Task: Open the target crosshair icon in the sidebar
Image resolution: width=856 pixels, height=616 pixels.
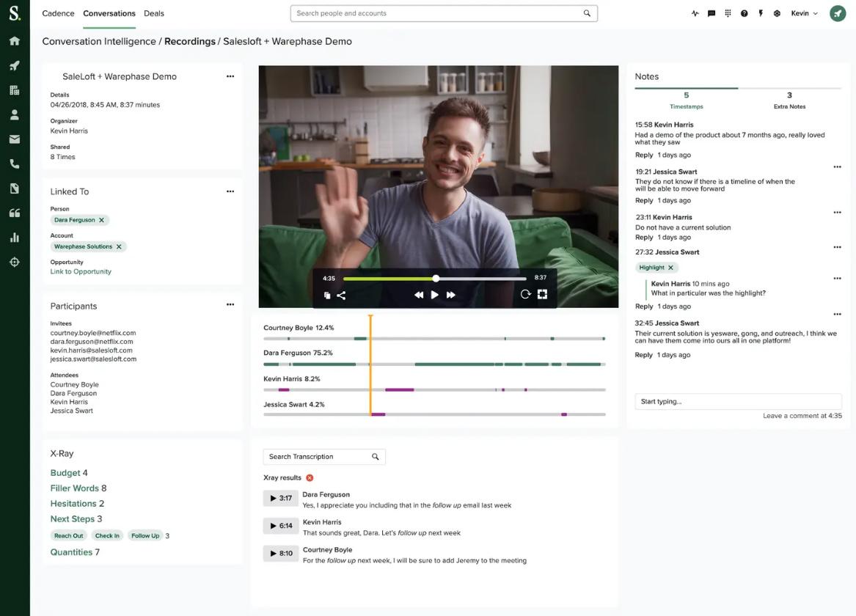Action: (x=15, y=262)
